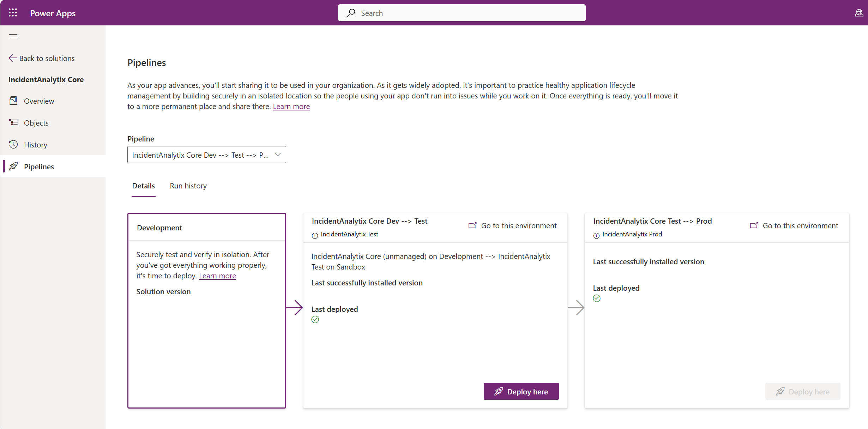Click the rocket Deploy here button for Test
This screenshot has height=429, width=868.
(520, 391)
